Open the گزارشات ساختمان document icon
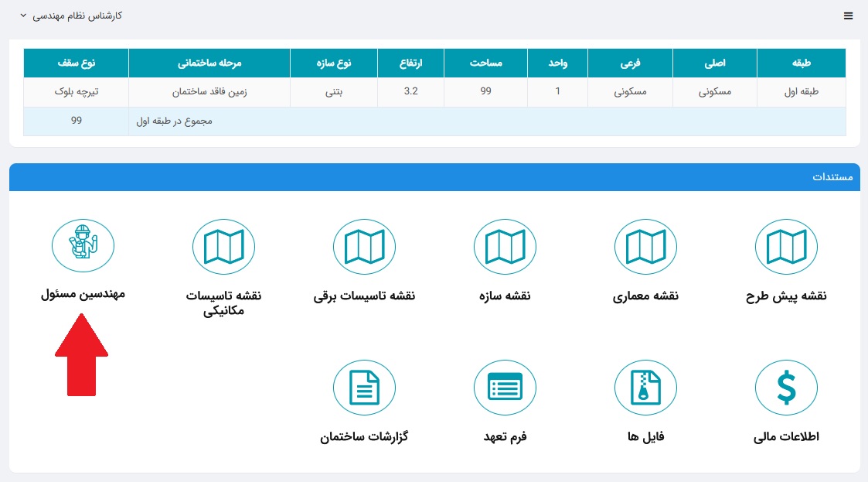This screenshot has width=868, height=482. pyautogui.click(x=364, y=387)
